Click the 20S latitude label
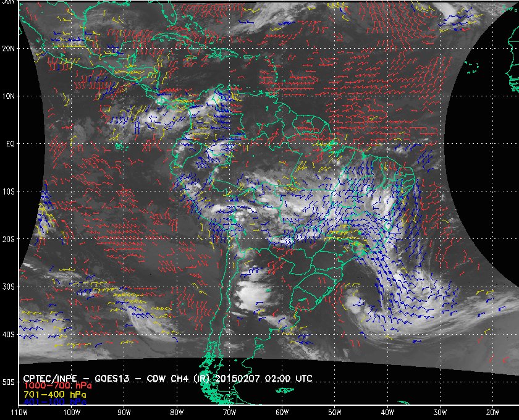519x420 pixels. [x=8, y=239]
